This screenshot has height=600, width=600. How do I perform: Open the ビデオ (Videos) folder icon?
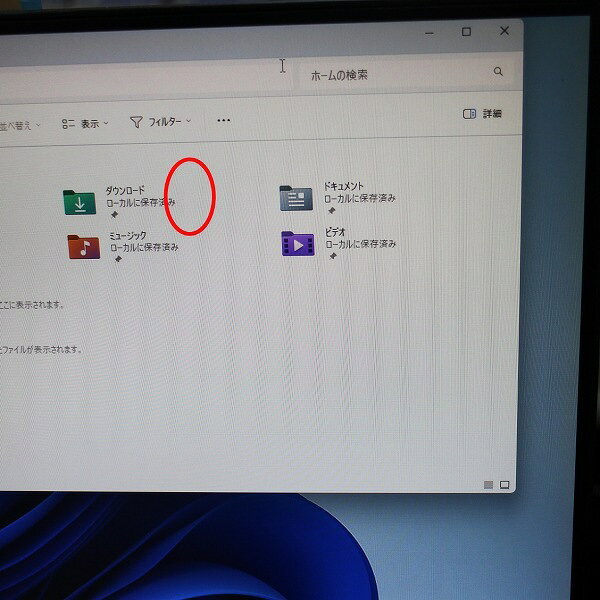[x=298, y=243]
